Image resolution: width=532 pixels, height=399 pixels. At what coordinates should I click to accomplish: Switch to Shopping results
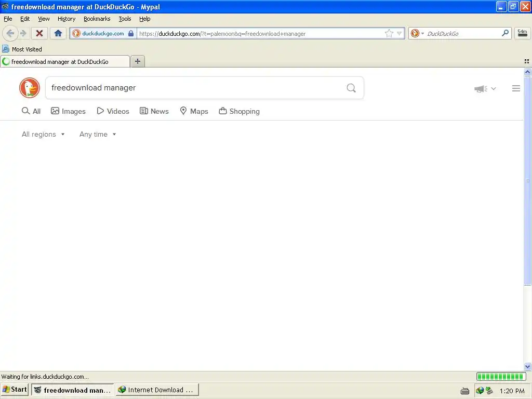click(239, 111)
